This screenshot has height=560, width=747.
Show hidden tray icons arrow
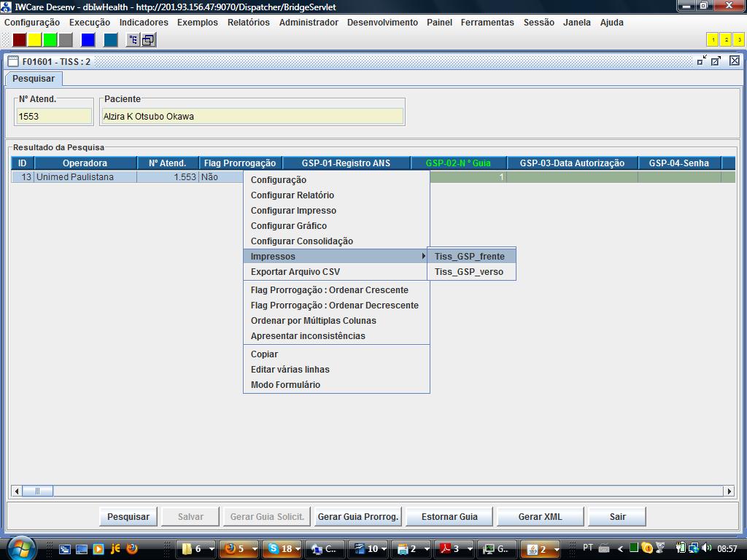point(620,548)
